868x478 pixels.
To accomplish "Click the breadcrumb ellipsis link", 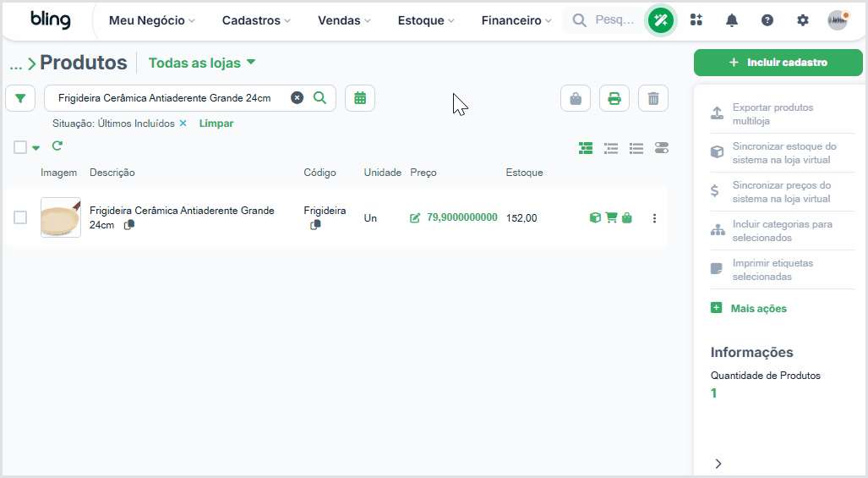I will [x=15, y=64].
